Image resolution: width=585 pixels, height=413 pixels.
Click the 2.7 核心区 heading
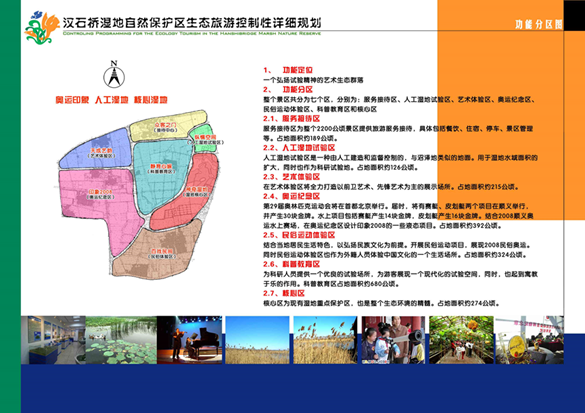click(284, 293)
